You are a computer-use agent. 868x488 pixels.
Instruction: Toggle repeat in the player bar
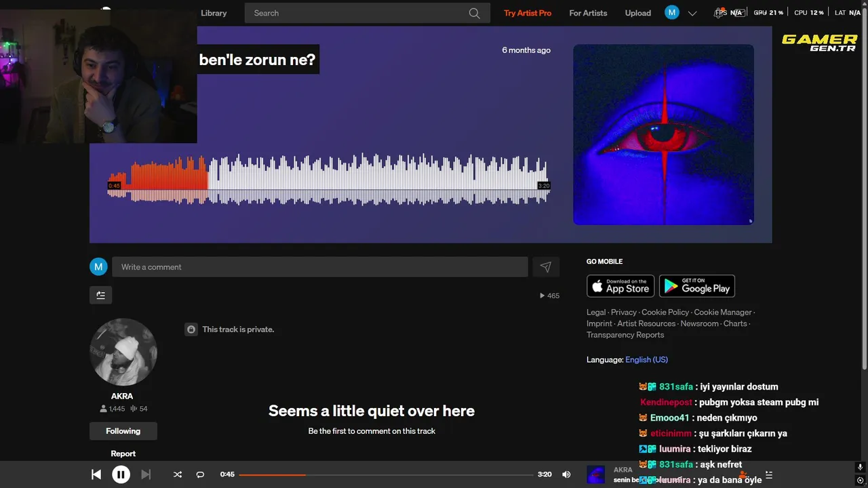[x=200, y=474]
